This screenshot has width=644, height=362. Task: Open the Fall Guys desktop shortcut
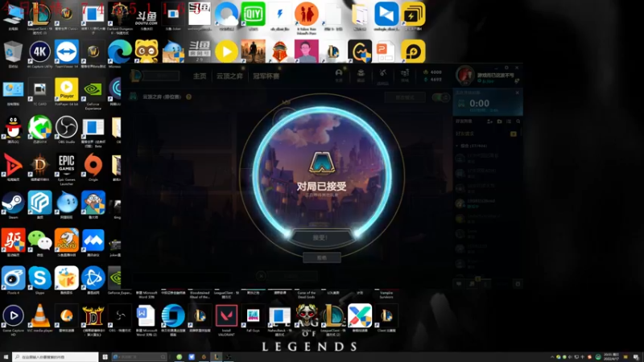[x=253, y=318]
